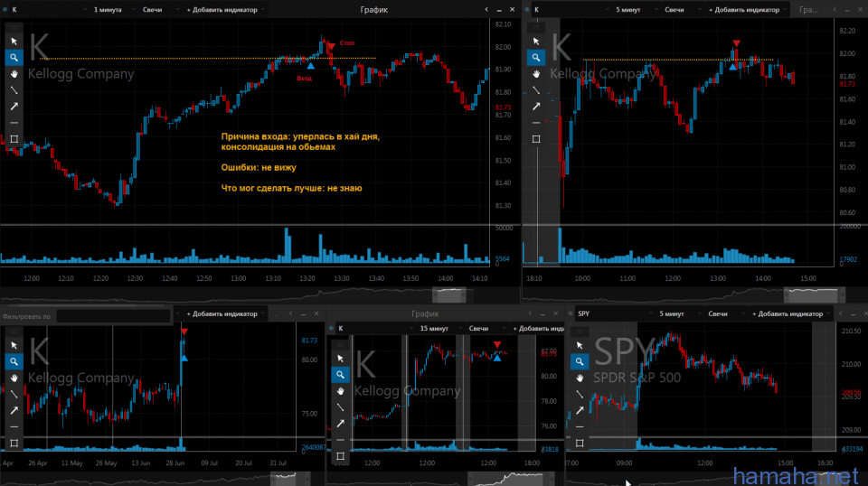Select the zoom magnifier in the SPY chart
Viewport: 868px width, 486px height.
(x=579, y=361)
